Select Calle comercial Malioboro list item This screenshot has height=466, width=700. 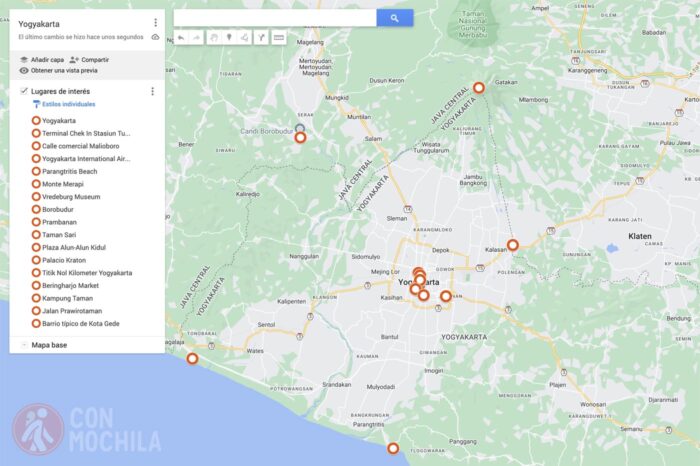point(75,146)
